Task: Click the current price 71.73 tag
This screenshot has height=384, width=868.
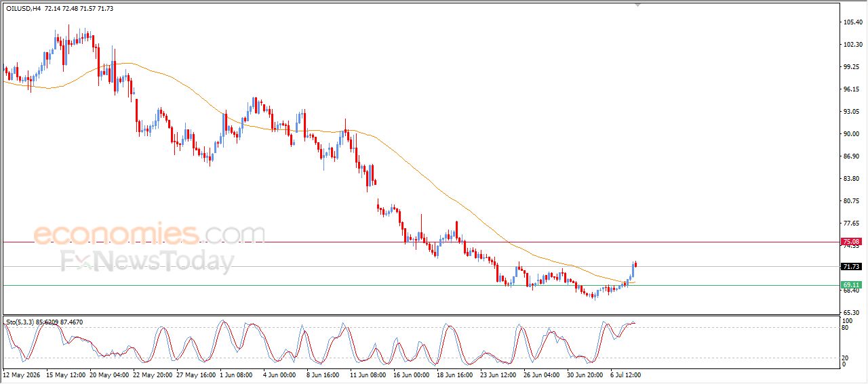Action: tap(851, 267)
